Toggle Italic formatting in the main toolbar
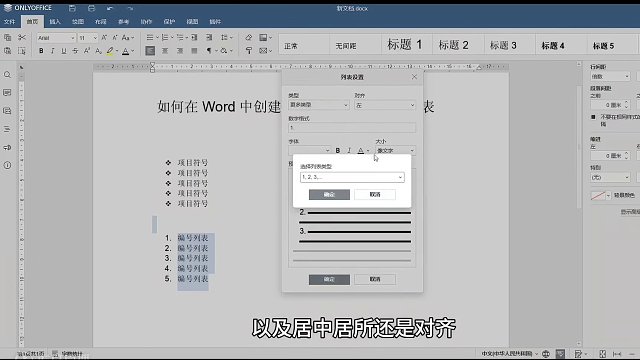 click(52, 51)
